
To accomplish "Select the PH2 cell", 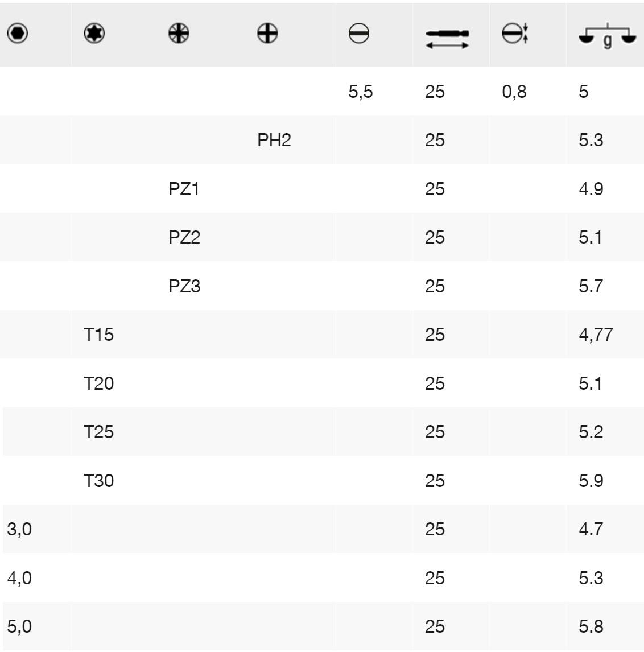I will [x=274, y=140].
